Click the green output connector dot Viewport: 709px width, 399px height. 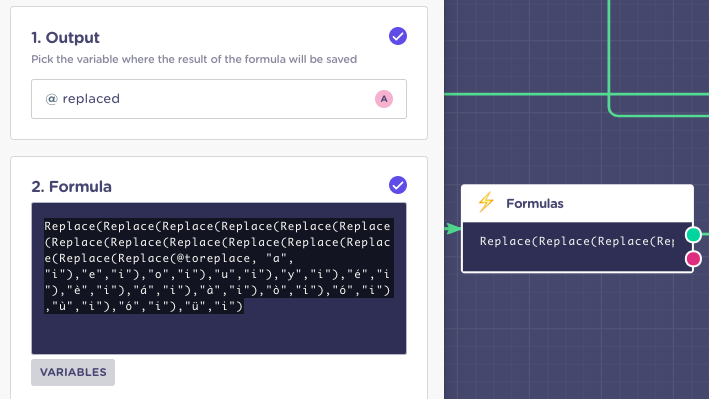(x=693, y=235)
